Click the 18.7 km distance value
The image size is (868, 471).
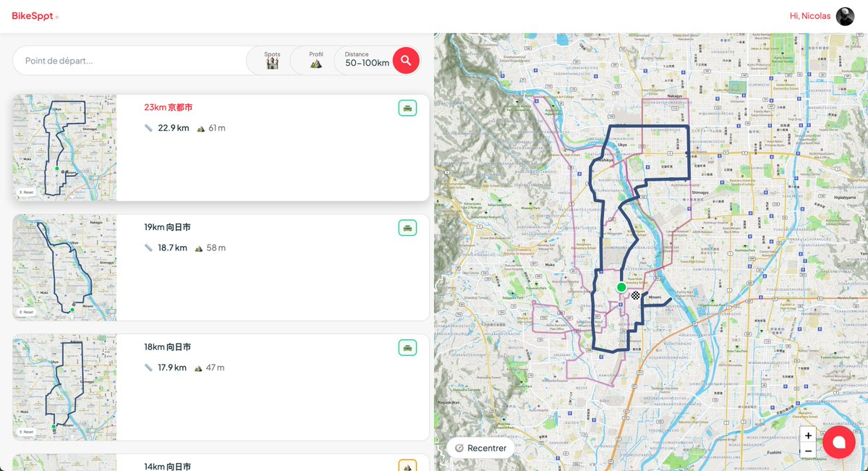click(x=173, y=247)
